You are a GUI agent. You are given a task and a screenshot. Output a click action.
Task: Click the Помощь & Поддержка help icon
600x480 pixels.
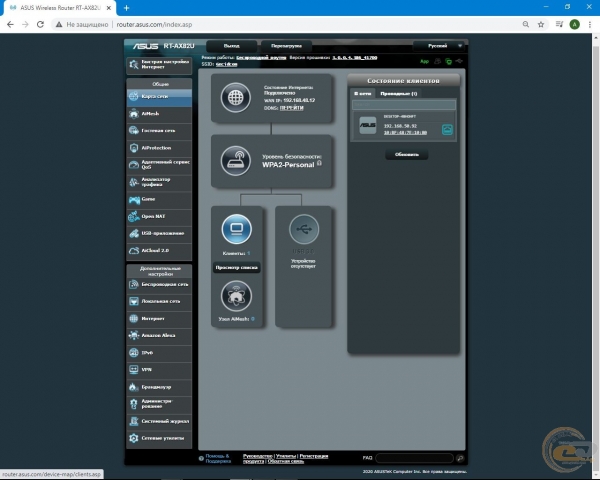(x=201, y=459)
